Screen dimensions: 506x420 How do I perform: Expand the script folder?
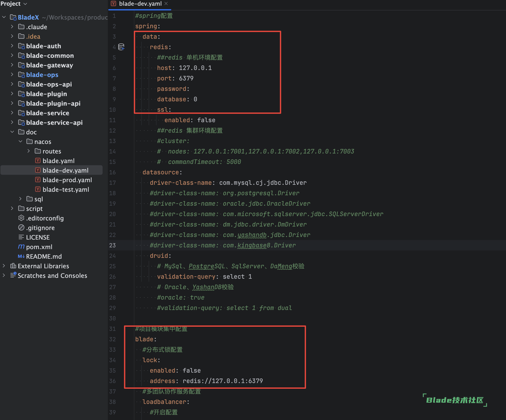click(12, 208)
